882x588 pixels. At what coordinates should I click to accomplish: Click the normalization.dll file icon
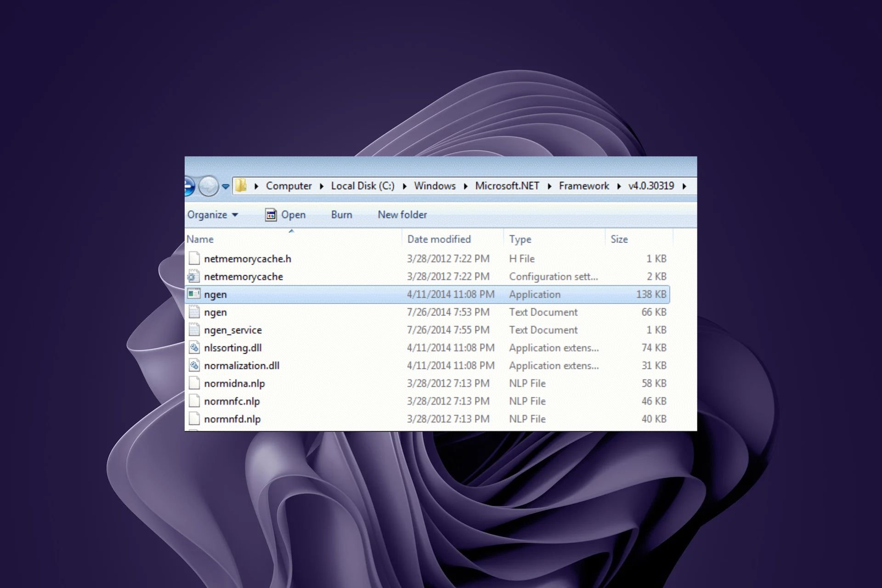[194, 366]
